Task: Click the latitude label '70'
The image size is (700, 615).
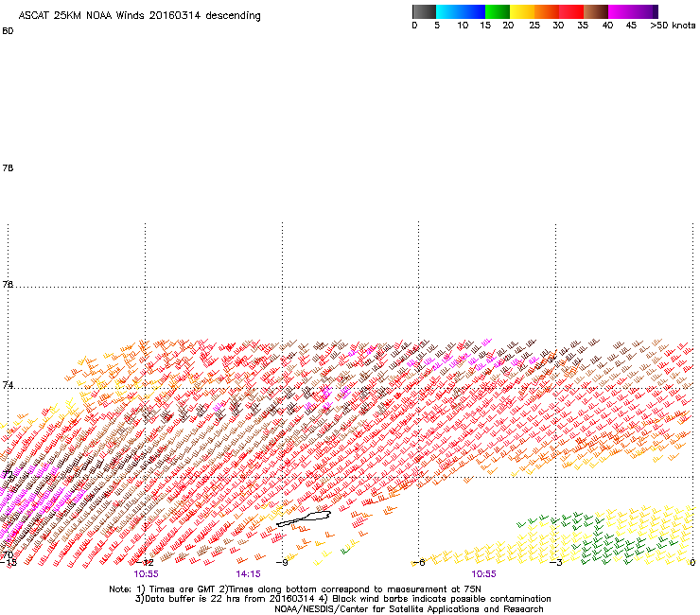Action: [8, 554]
